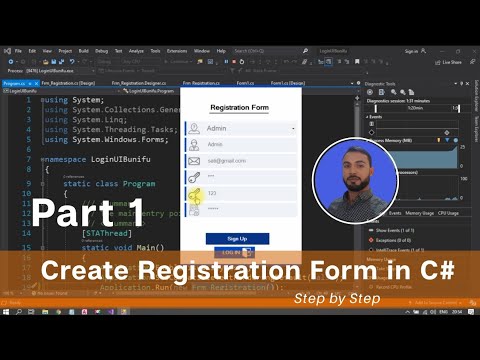This screenshot has width=480, height=360.
Task: Click the envelope icon beside the email field
Action: [x=194, y=161]
